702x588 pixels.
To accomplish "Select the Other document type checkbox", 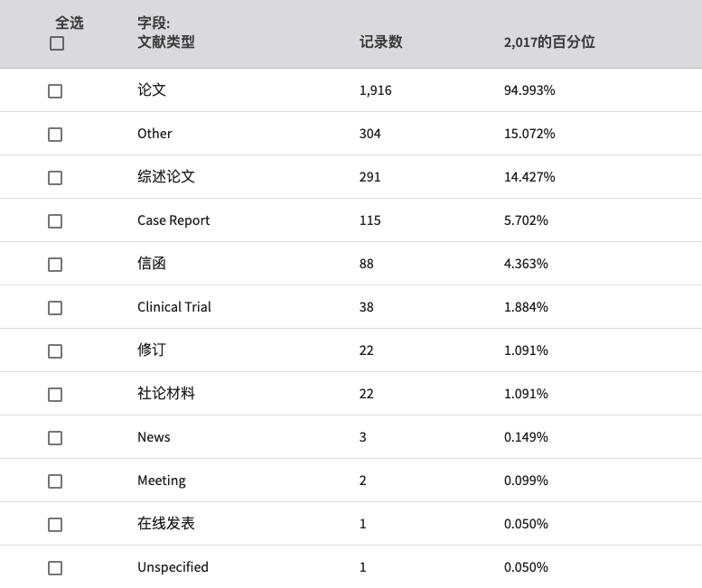I will [55, 135].
